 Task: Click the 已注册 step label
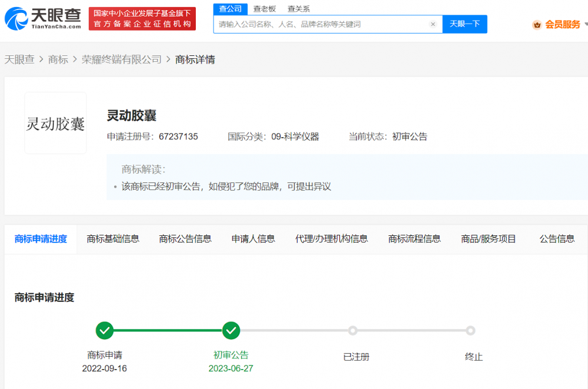pos(356,357)
